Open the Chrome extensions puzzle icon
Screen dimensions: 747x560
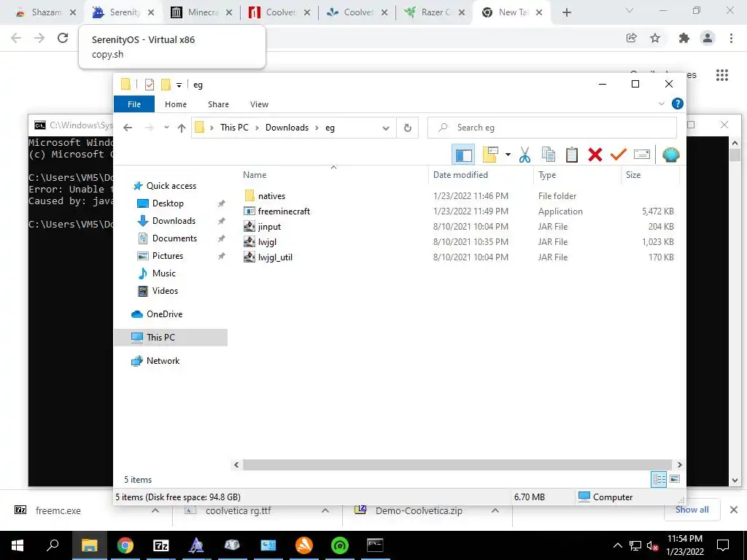click(684, 38)
